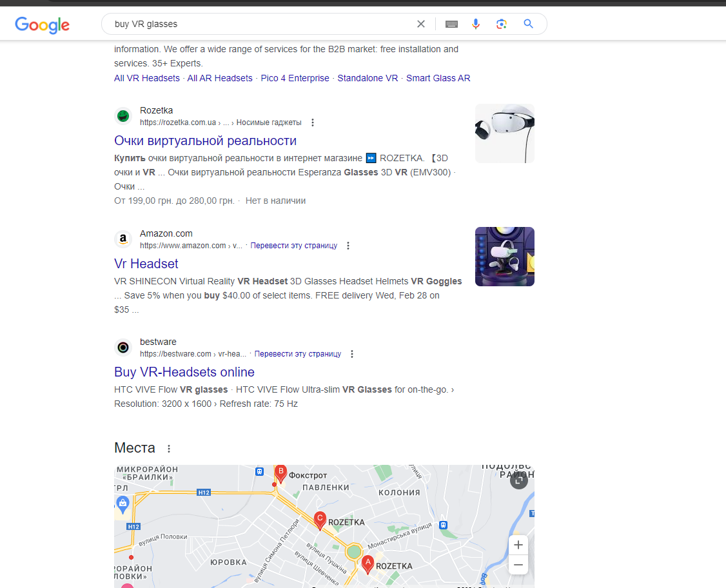Image resolution: width=726 pixels, height=588 pixels.
Task: Expand the map to full view
Action: tap(519, 480)
